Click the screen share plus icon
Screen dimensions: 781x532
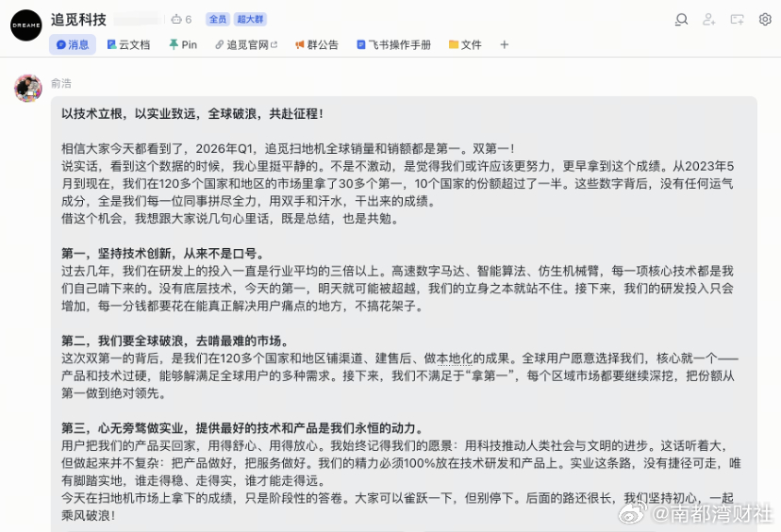coord(737,20)
